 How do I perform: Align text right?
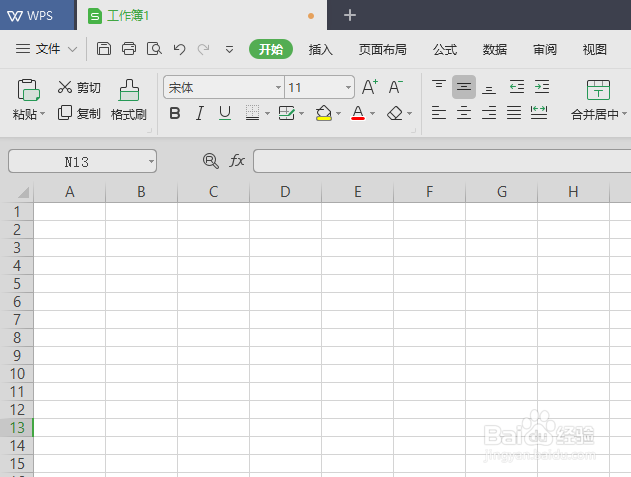click(489, 113)
